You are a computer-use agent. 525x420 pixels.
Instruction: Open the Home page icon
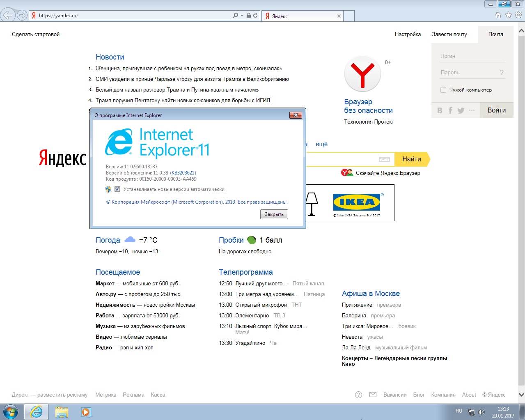498,15
